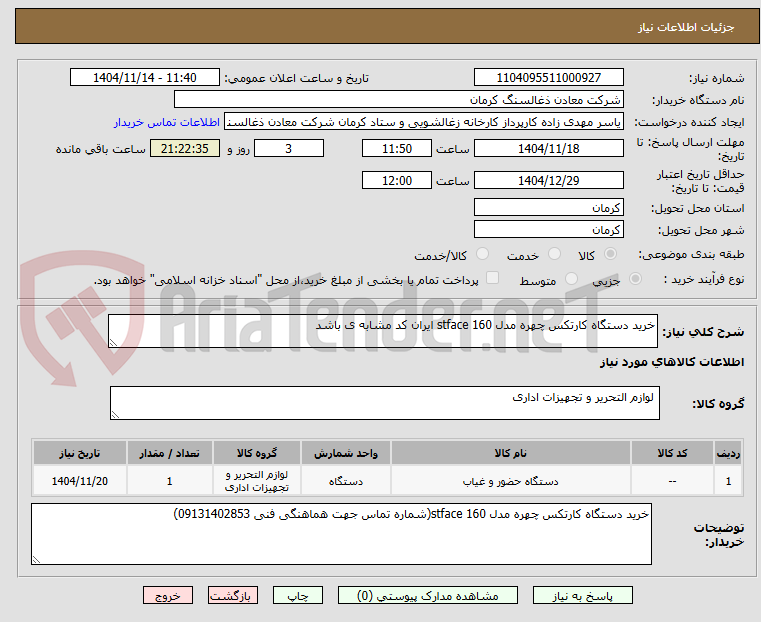Click the شهر محل تحویل field کرمان
This screenshot has height=622, width=761.
click(x=548, y=229)
